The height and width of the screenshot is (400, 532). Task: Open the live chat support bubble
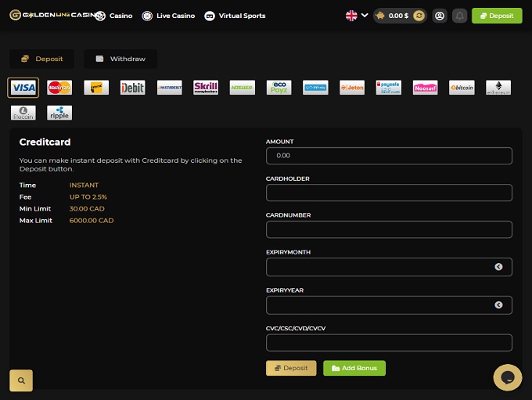click(x=508, y=377)
